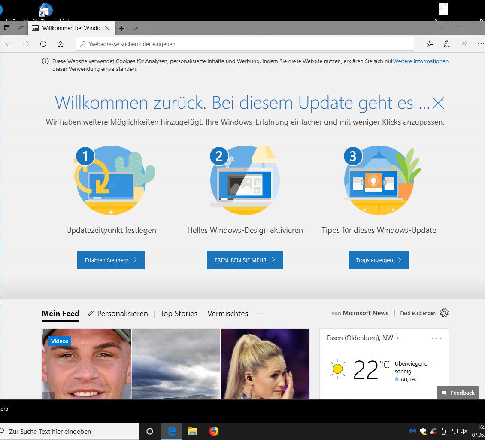Click Feed ausblenden
Screen dimensions: 485x448
point(418,313)
